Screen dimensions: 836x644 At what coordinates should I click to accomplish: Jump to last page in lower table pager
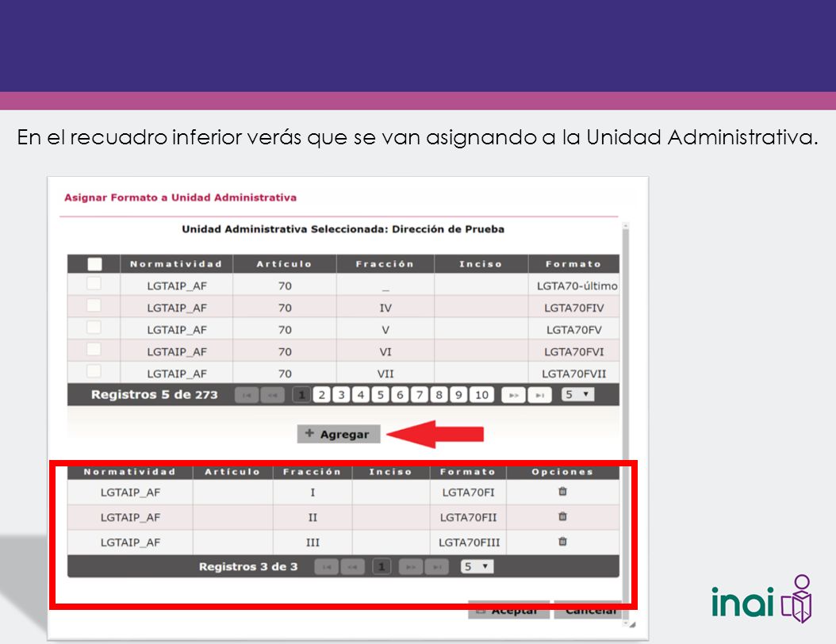tap(437, 567)
